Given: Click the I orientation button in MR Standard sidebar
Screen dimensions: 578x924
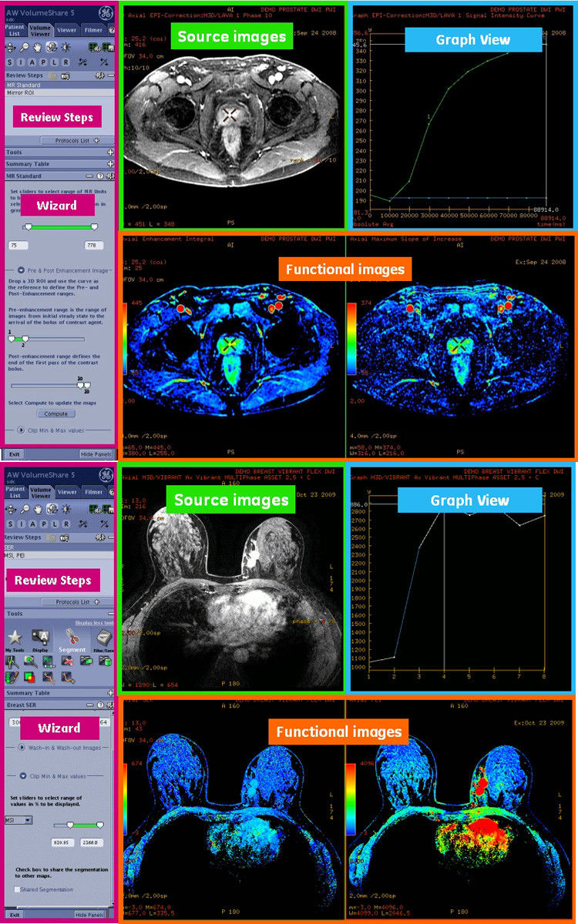Looking at the screenshot, I should 21,62.
